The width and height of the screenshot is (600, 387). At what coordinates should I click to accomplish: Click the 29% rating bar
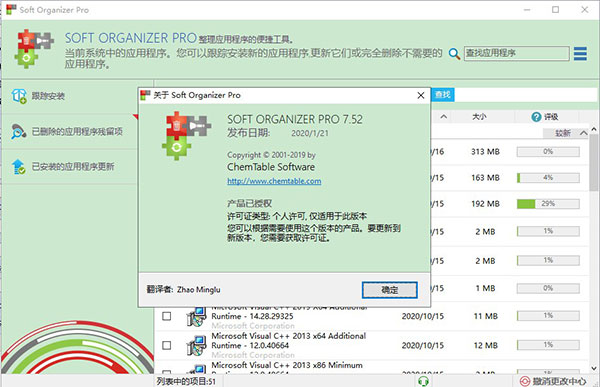coord(548,204)
